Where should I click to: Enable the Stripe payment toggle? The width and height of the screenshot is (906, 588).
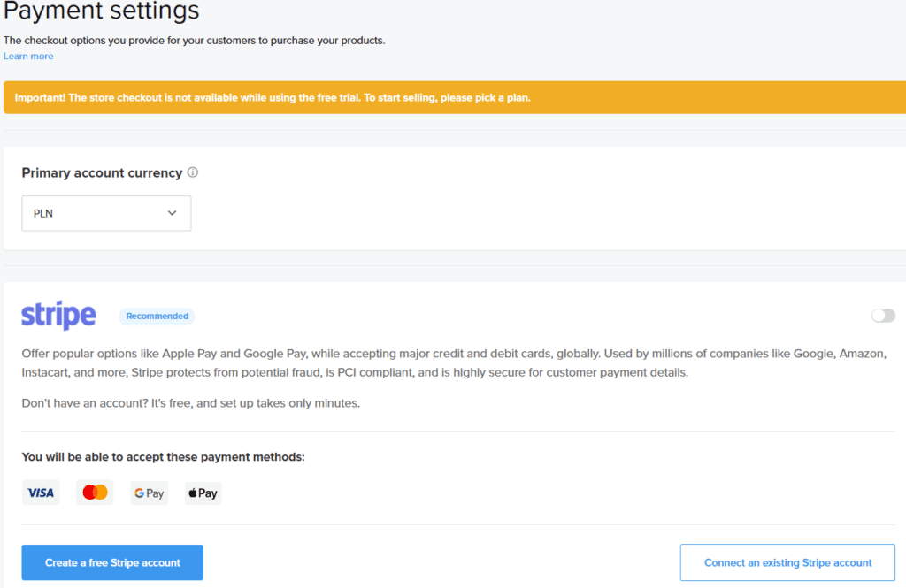click(883, 316)
